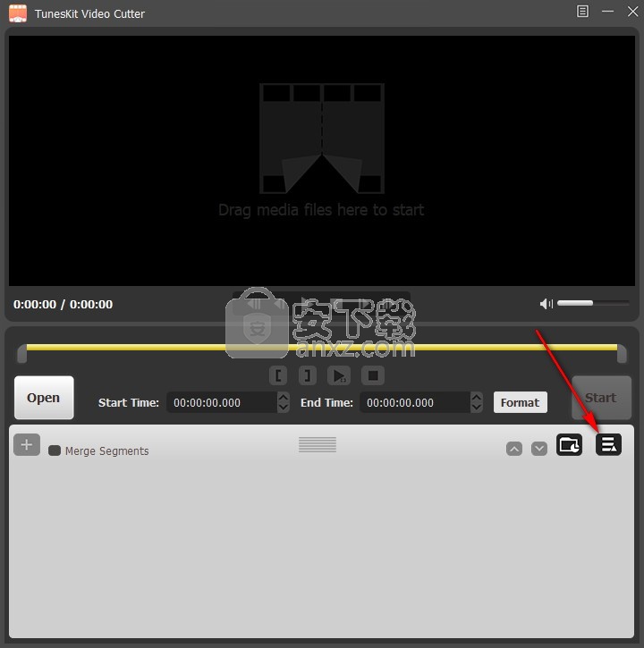Click the 0:00:00 / 0:00:00 time display
This screenshot has width=644, height=648.
63,305
